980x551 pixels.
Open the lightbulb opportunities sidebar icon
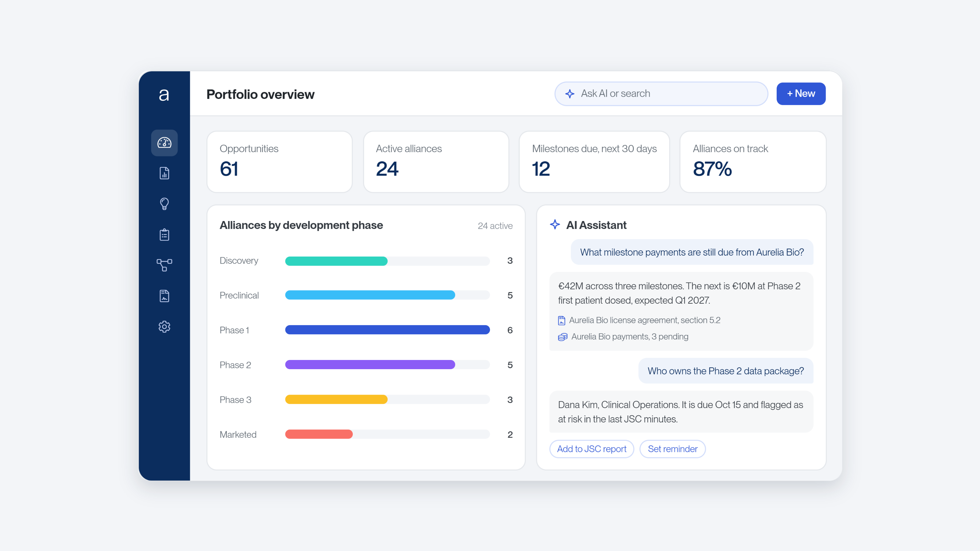(x=164, y=204)
